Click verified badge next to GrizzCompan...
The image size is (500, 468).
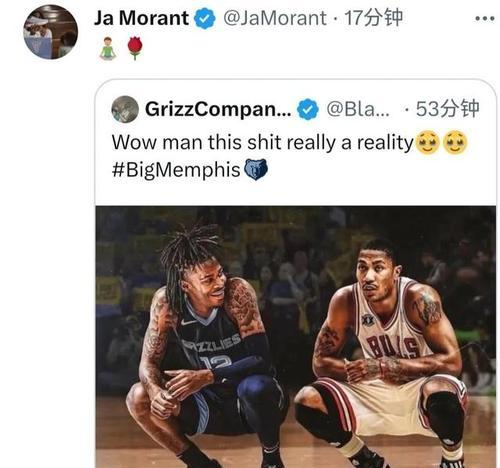tap(308, 109)
